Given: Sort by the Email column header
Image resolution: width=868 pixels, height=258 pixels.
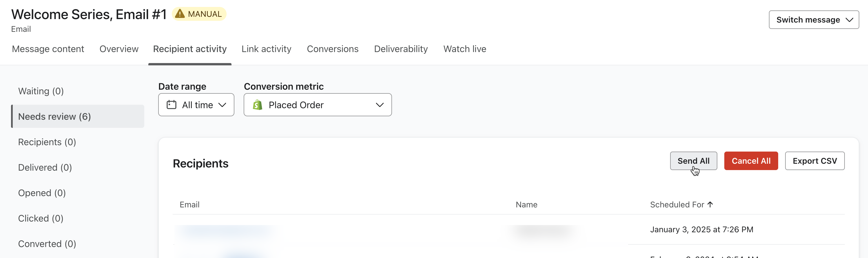Looking at the screenshot, I should pyautogui.click(x=189, y=205).
